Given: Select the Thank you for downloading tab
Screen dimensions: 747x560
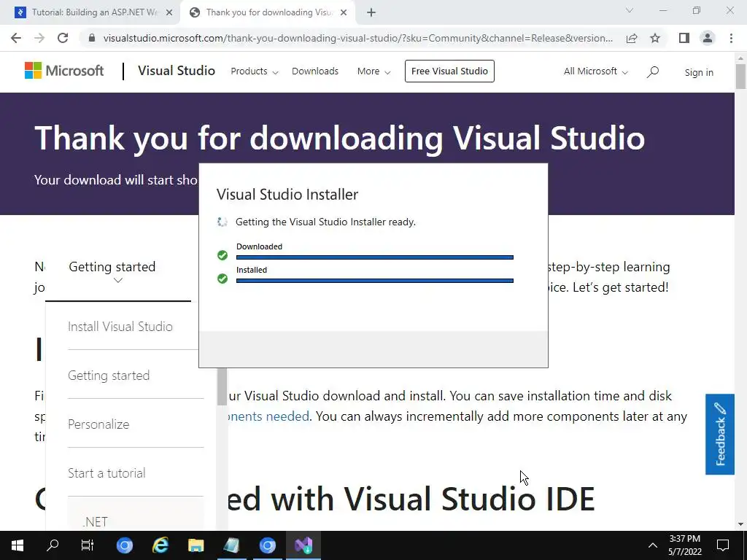Looking at the screenshot, I should coord(268,13).
